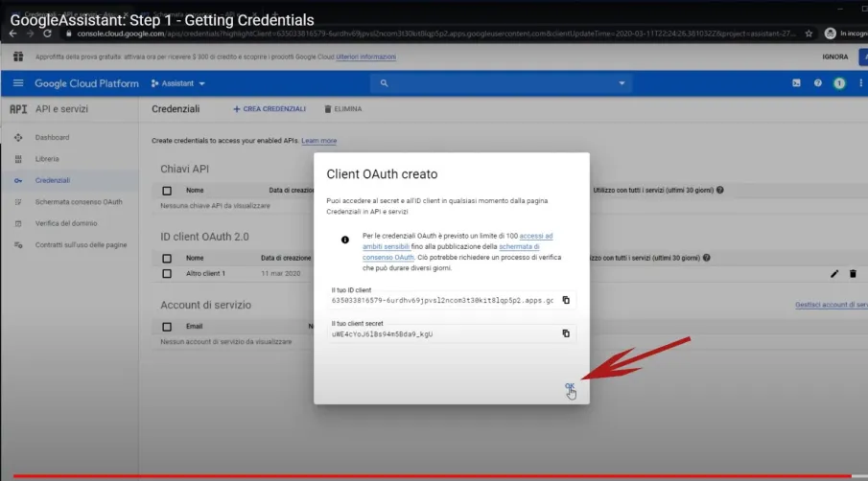Open Ulteriori informazioni link
Image resolution: width=868 pixels, height=481 pixels.
tap(366, 57)
